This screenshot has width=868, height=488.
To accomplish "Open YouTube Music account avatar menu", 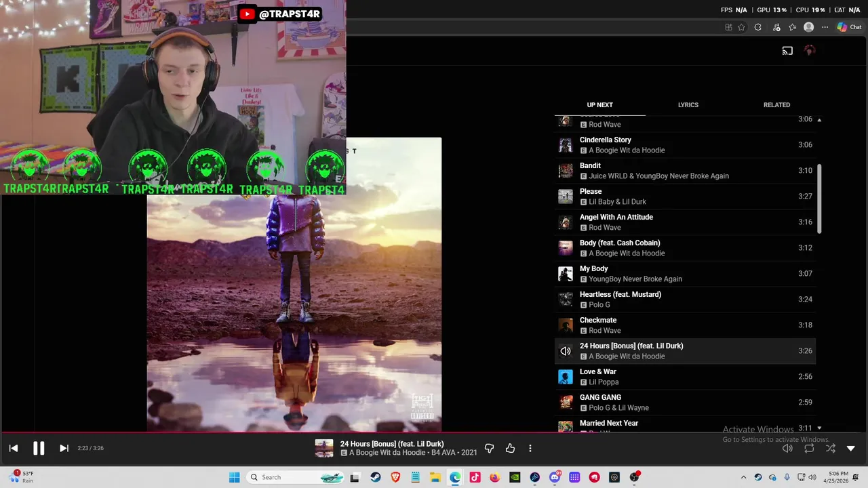I will point(810,50).
